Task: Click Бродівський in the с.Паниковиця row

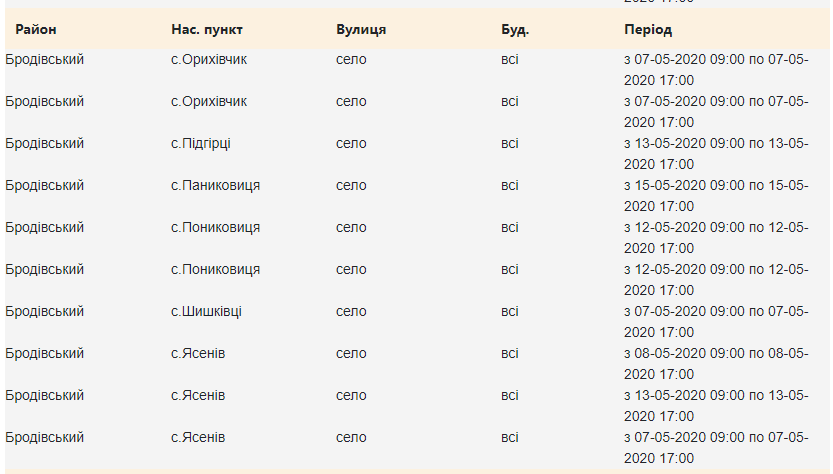Action: [44, 186]
